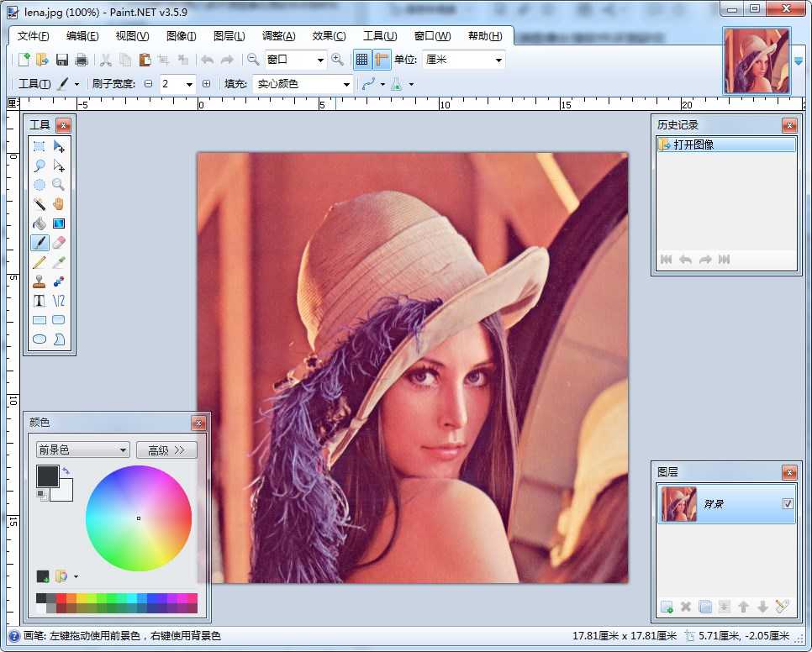Image resolution: width=812 pixels, height=652 pixels.
Task: Click the Open file icon in toolbar
Action: (43, 60)
